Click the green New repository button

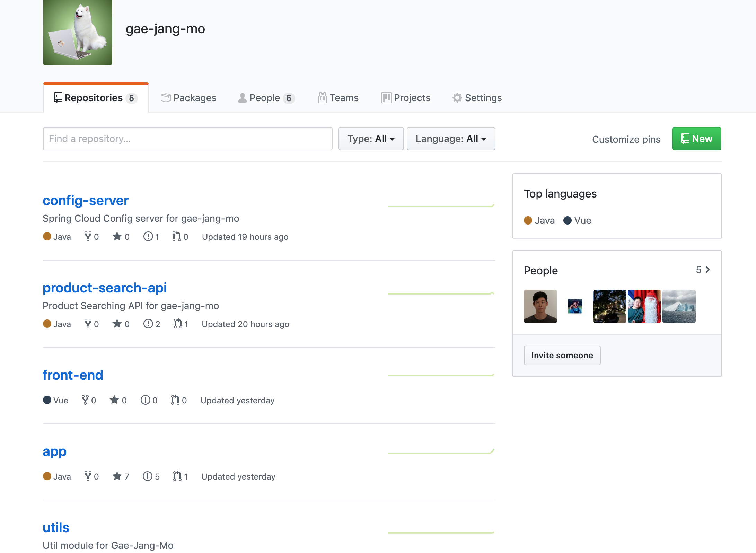pyautogui.click(x=696, y=139)
